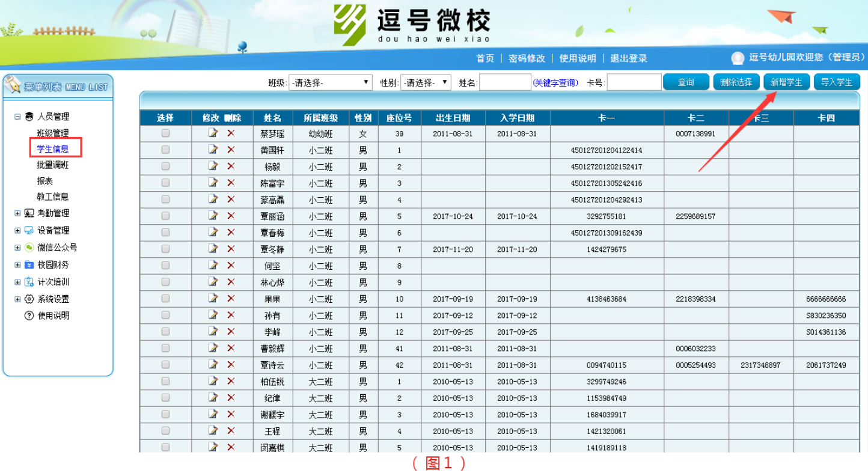Go to 首页 in the top menu
This screenshot has width=868, height=473.
pos(485,58)
